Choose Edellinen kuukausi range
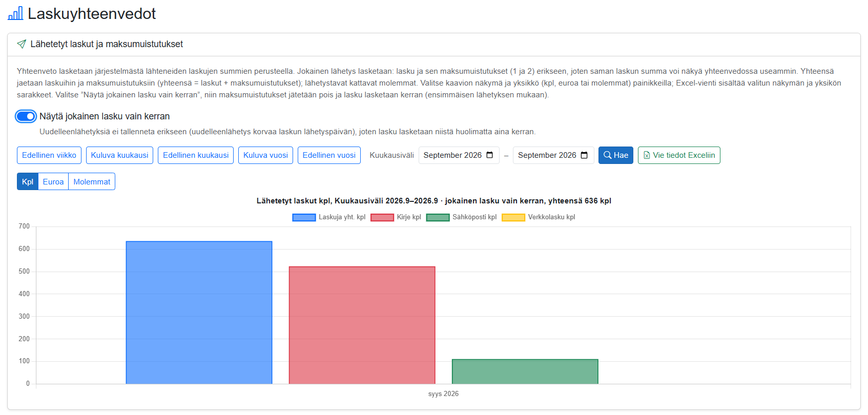 point(196,155)
